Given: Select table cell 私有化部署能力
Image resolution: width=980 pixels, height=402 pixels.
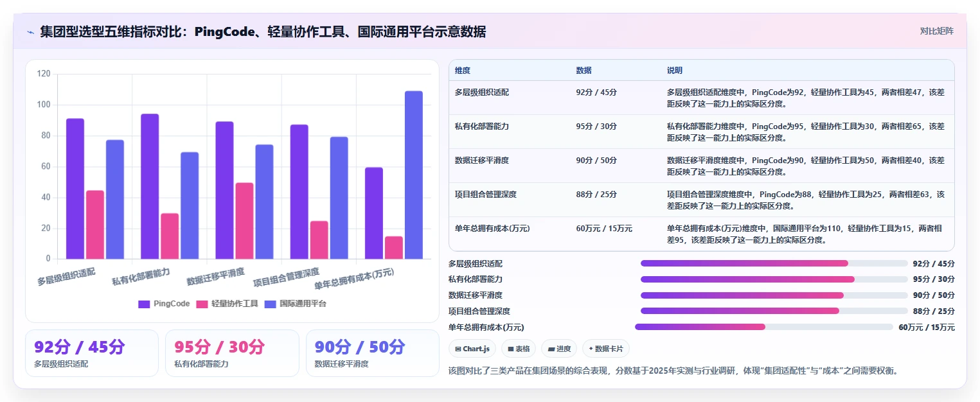Looking at the screenshot, I should coord(481,127).
